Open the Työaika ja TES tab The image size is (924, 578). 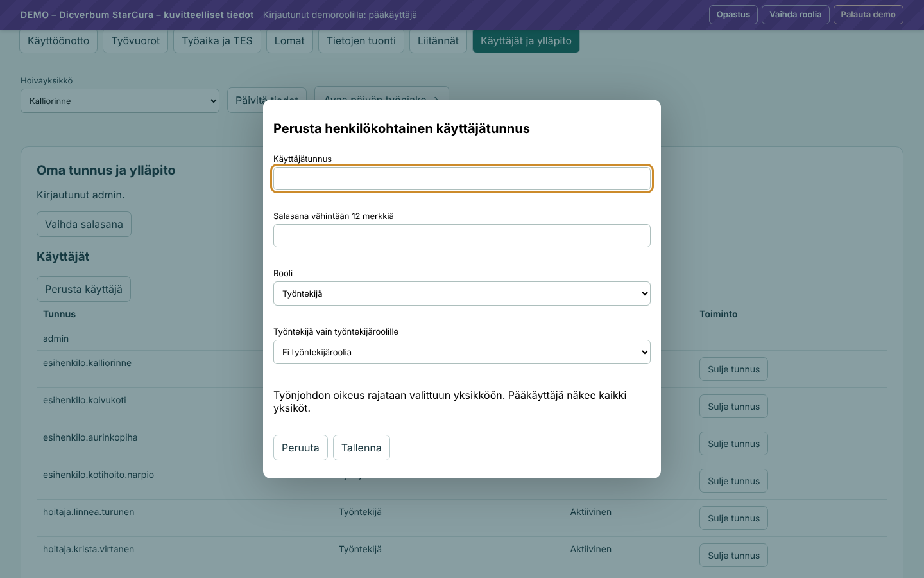tap(217, 40)
